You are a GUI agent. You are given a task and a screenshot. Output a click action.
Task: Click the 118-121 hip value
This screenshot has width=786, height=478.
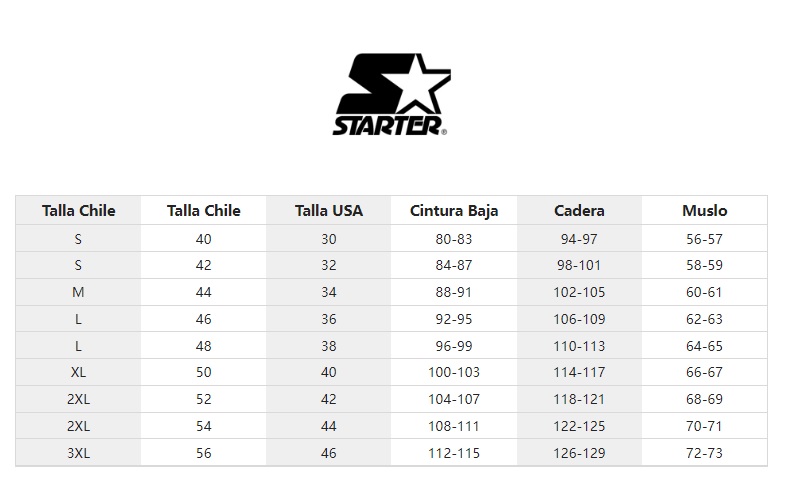point(579,399)
